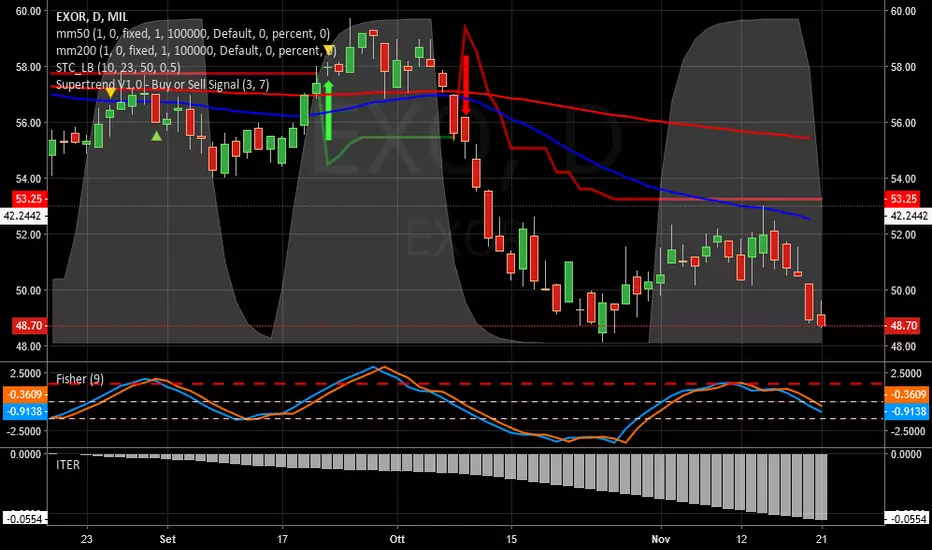Click the green up triangle marker near Set
The height and width of the screenshot is (550, 932).
156,136
